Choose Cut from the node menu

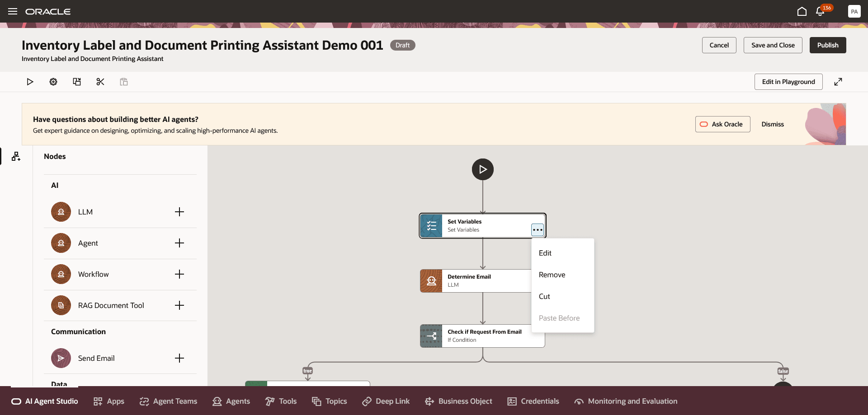tap(563, 296)
